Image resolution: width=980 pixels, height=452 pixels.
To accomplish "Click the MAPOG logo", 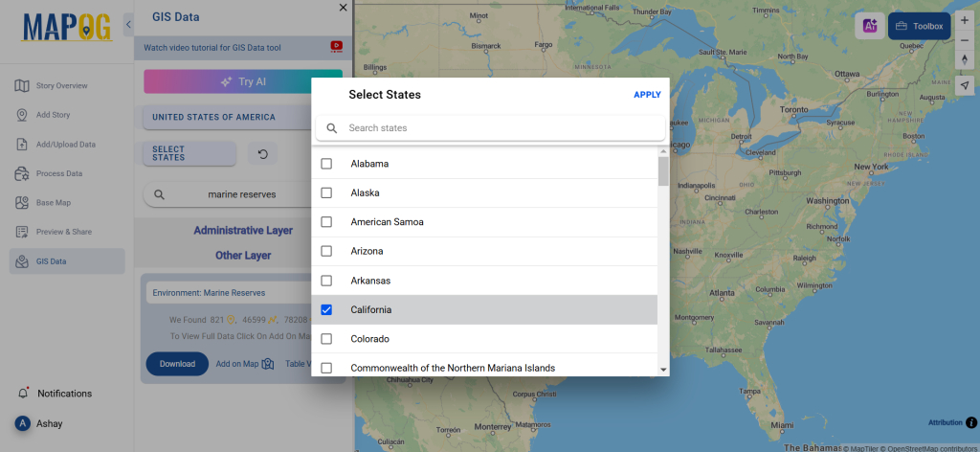I will point(67,27).
